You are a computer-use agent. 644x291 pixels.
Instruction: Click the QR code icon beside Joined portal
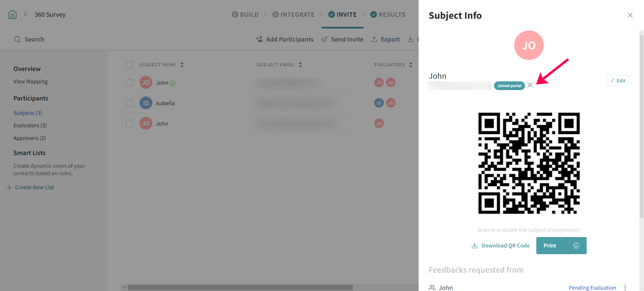pyautogui.click(x=530, y=85)
